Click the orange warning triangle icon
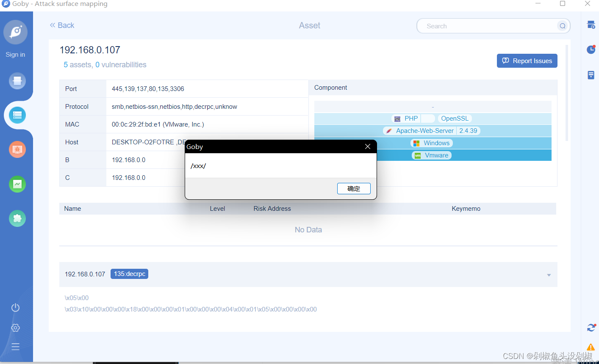 pos(591,347)
